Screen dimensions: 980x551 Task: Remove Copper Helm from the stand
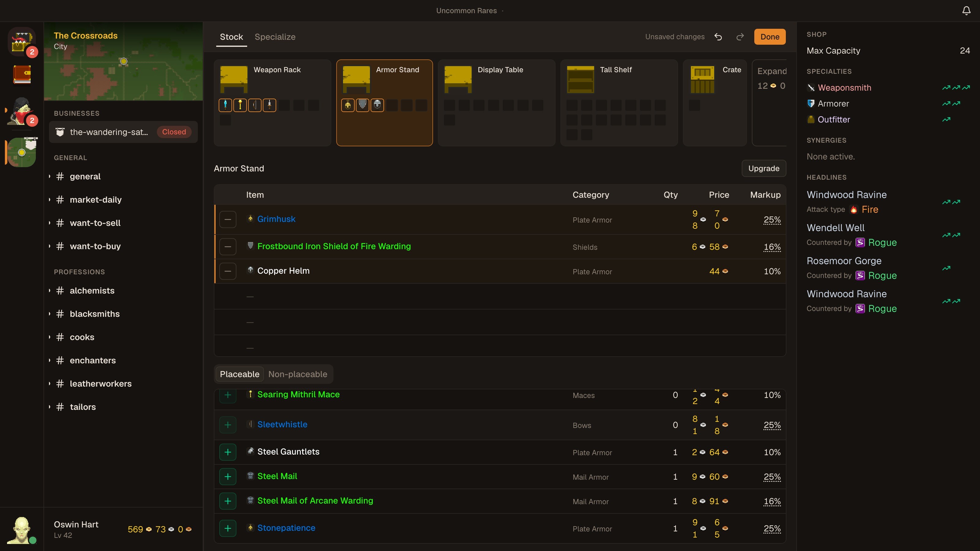228,271
